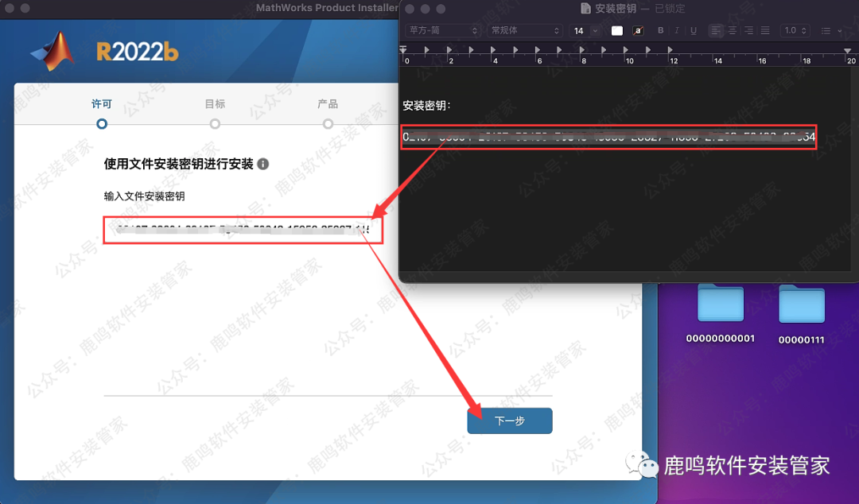Click the installation key input field
This screenshot has width=859, height=504.
(x=243, y=231)
